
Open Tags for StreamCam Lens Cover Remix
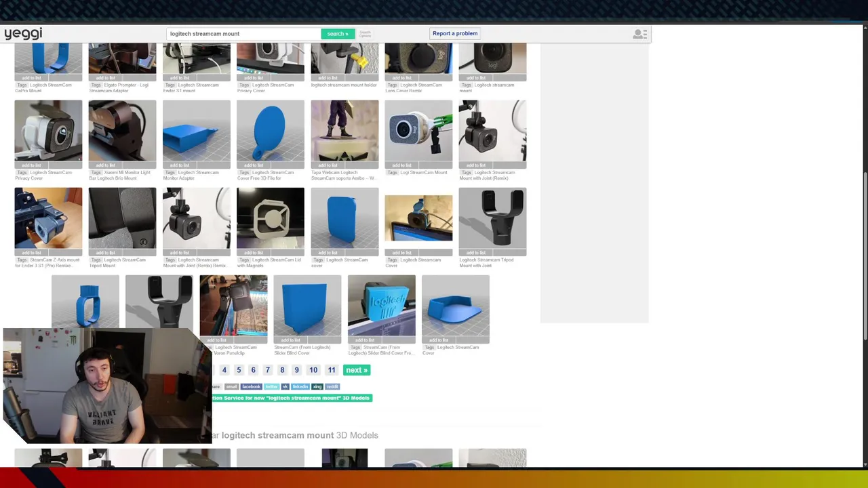pyautogui.click(x=392, y=85)
